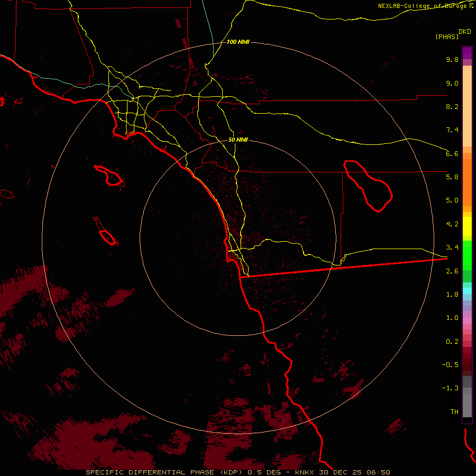
Task: Pick the pink band near 1.0
Action: point(467,321)
